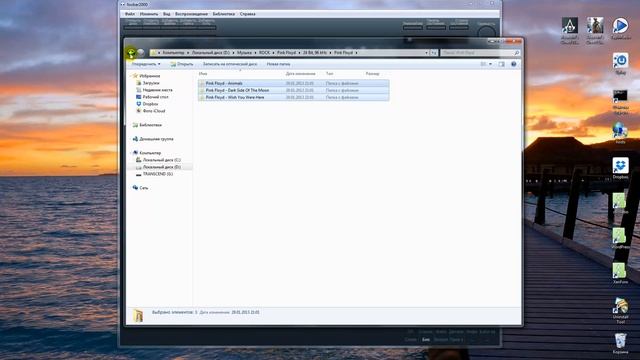Click ROCK in the address breadcrumb

pos(264,53)
